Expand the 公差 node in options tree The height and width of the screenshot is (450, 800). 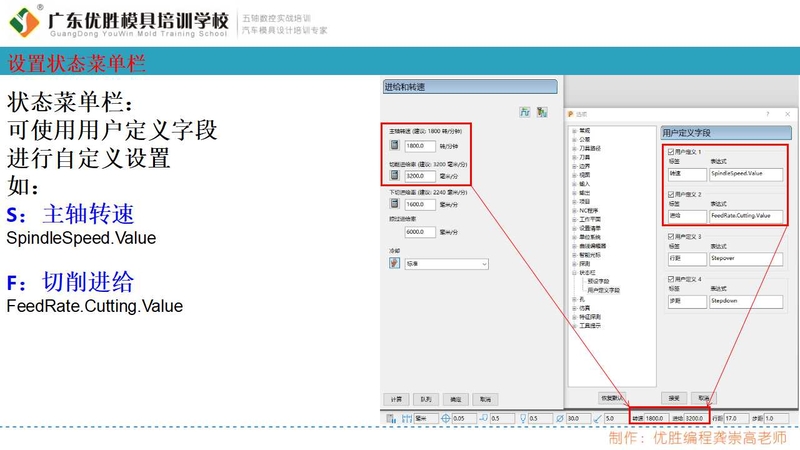(574, 139)
